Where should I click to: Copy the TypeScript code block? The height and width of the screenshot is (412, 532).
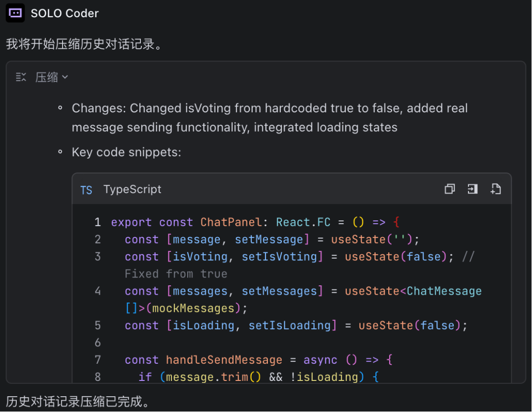[450, 189]
